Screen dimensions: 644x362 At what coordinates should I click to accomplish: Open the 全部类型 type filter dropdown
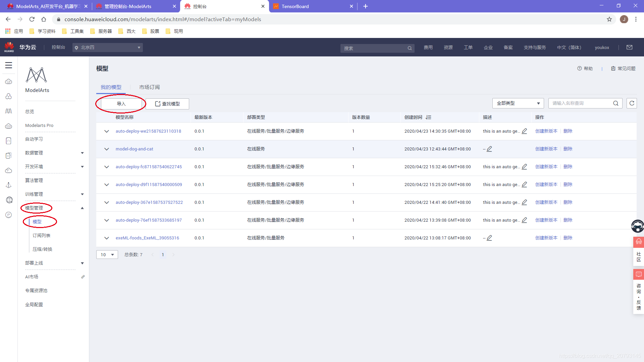tap(518, 103)
